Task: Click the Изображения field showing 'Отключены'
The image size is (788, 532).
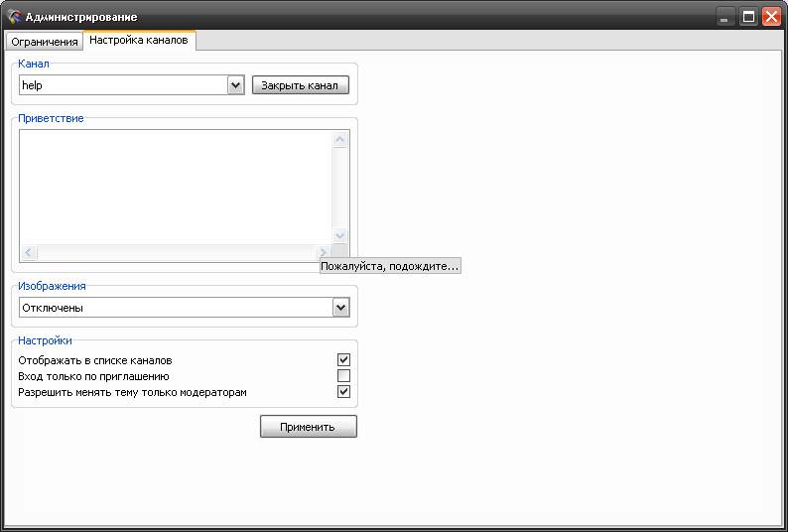Action: click(175, 308)
